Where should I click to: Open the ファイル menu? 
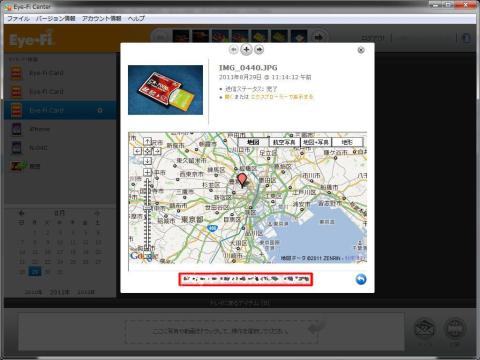coord(18,18)
